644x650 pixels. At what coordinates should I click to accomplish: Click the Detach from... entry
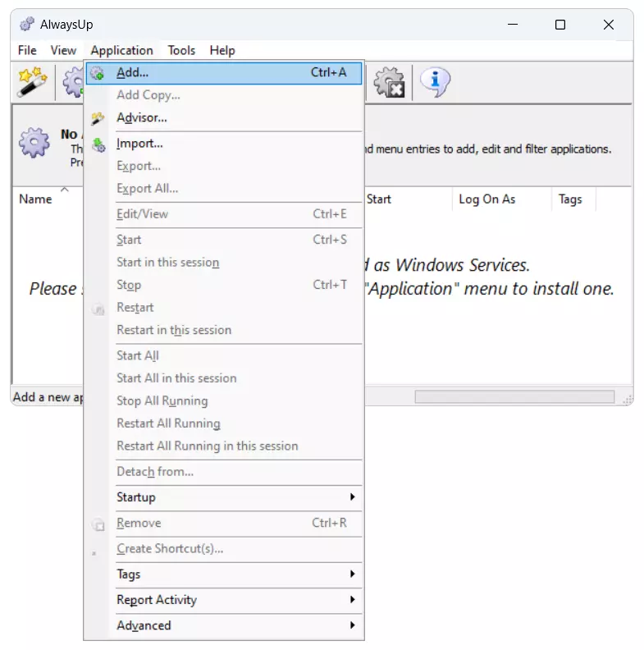coord(224,472)
